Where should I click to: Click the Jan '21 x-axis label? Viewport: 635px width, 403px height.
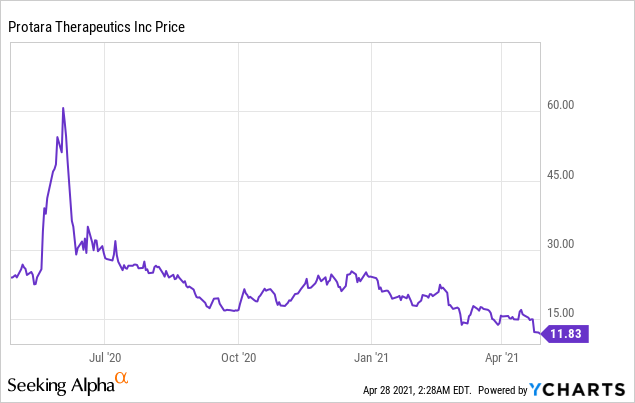(371, 355)
